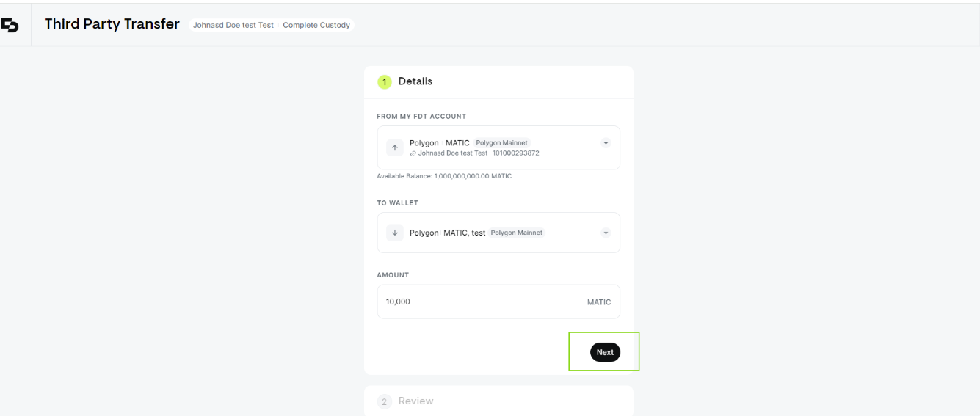Click the down-arrow icon in the to wallet selector
Screen dimensions: 980x416
395,233
